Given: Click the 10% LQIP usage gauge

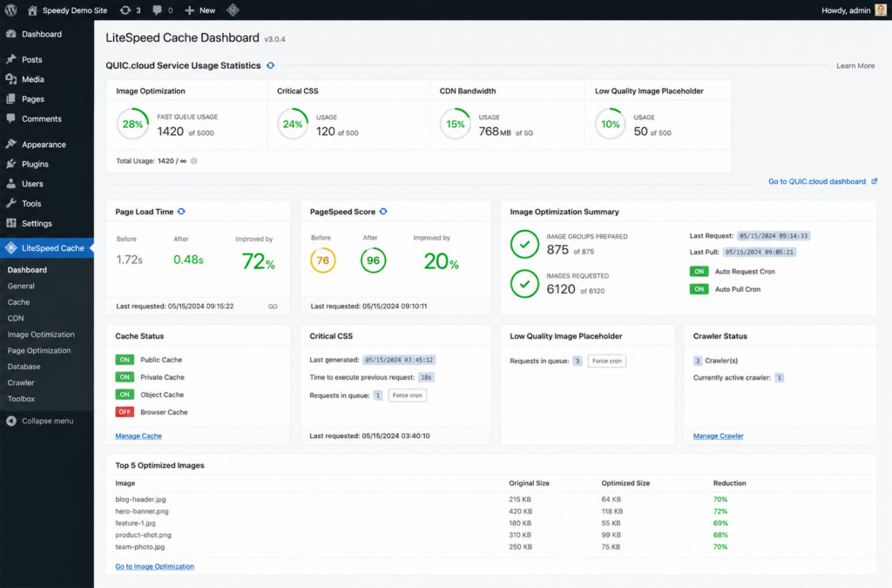Looking at the screenshot, I should 611,124.
